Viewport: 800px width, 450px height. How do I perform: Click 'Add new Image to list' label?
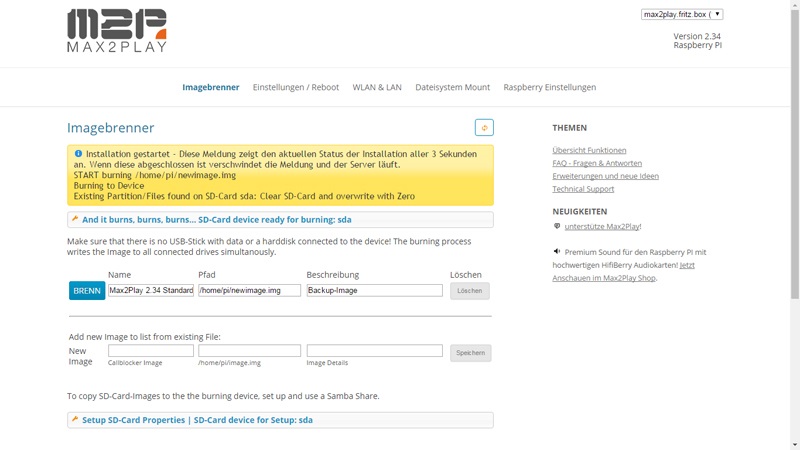[144, 337]
